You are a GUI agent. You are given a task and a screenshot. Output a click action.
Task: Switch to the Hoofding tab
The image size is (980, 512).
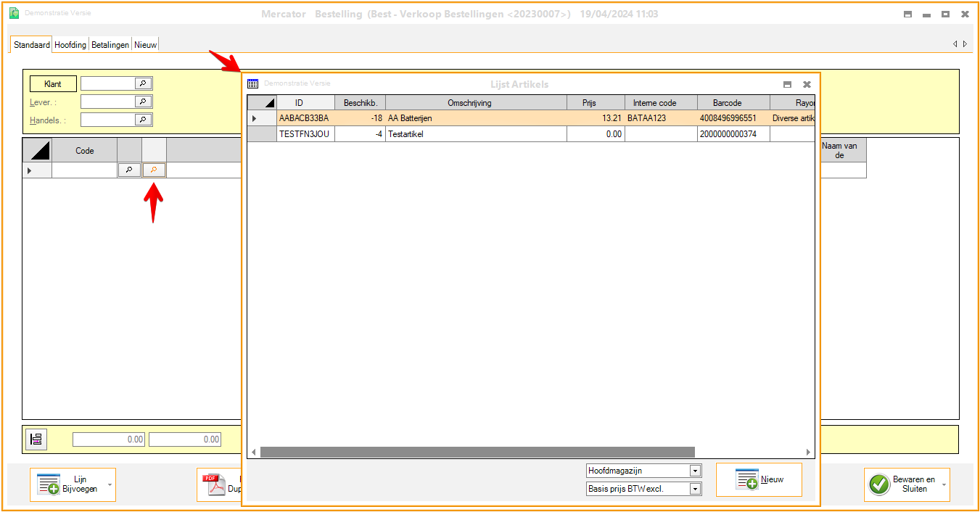tap(70, 45)
